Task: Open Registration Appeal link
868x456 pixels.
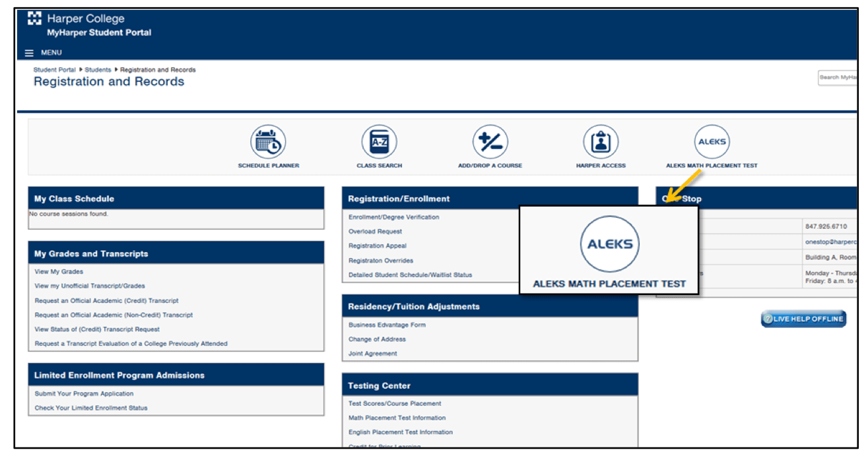Action: (x=378, y=246)
